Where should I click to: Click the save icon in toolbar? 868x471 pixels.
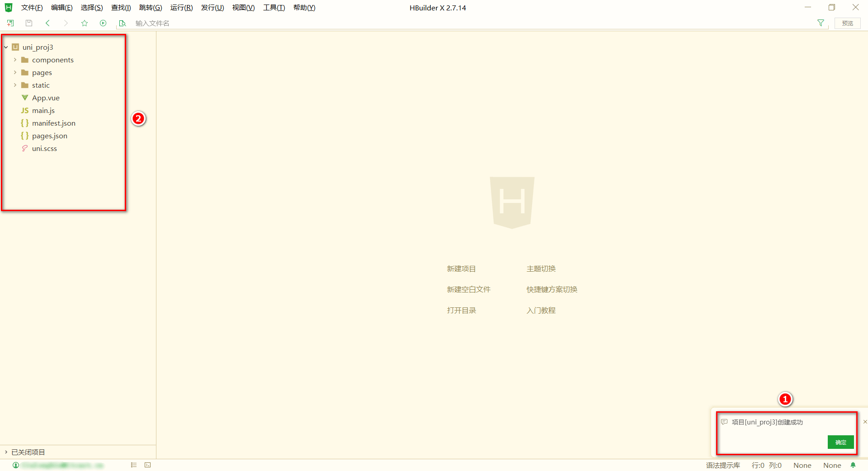click(x=29, y=23)
